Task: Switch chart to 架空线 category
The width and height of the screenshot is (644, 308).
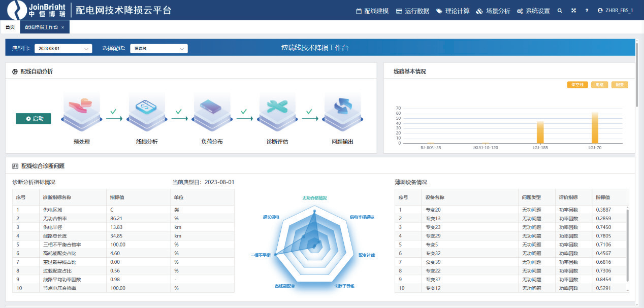Action: coord(577,85)
